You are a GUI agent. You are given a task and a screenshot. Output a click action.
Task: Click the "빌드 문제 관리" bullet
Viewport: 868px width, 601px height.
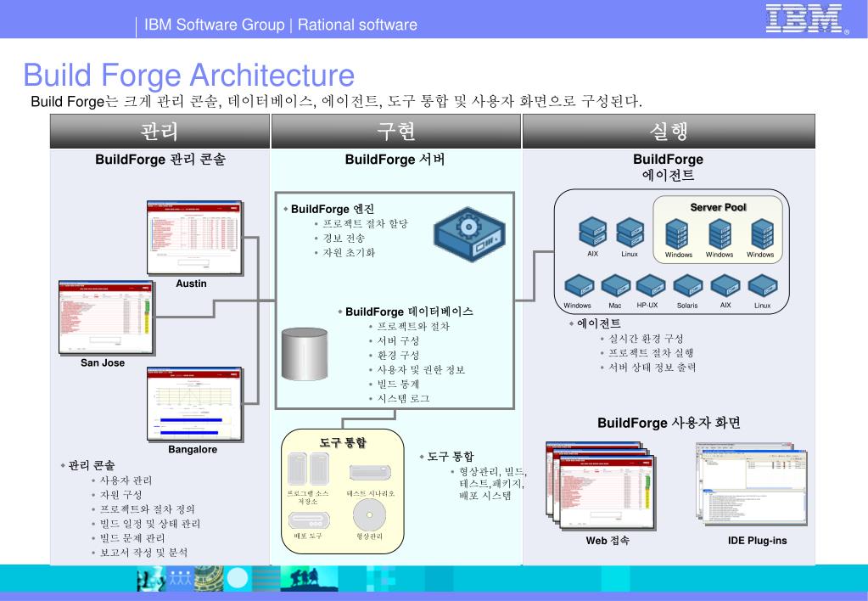click(132, 538)
